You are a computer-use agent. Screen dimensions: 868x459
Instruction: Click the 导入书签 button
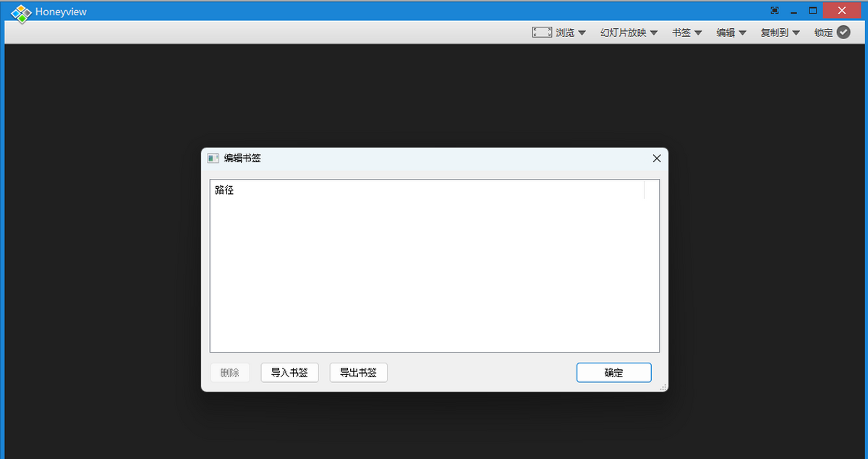pos(289,373)
